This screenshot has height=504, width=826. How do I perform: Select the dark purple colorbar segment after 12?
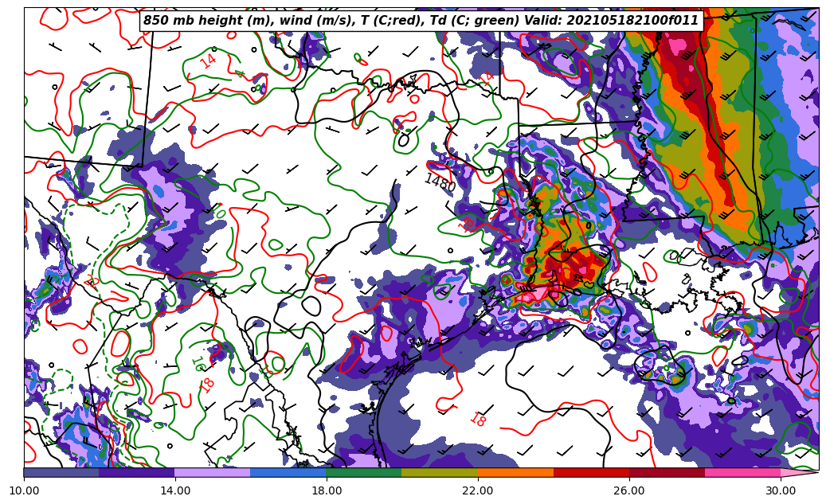pos(137,473)
